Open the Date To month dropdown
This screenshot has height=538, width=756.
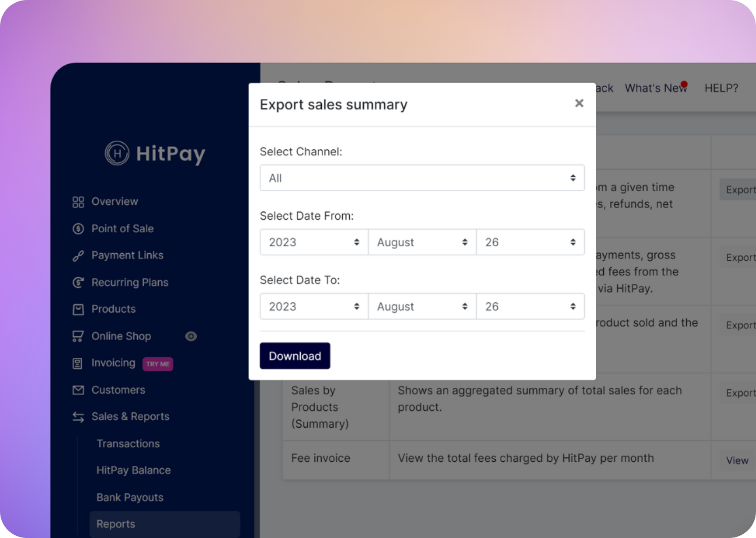point(422,306)
